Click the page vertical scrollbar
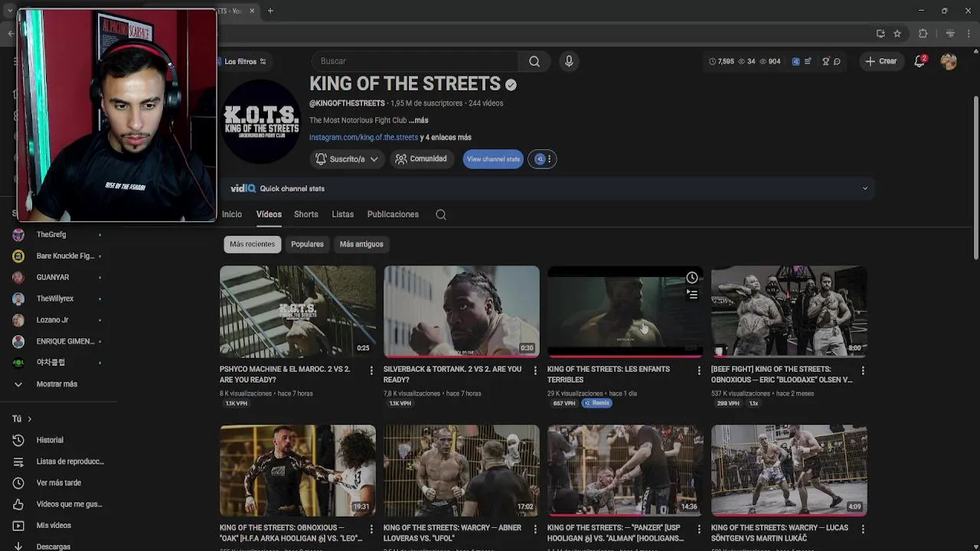The image size is (980, 551). tap(975, 176)
